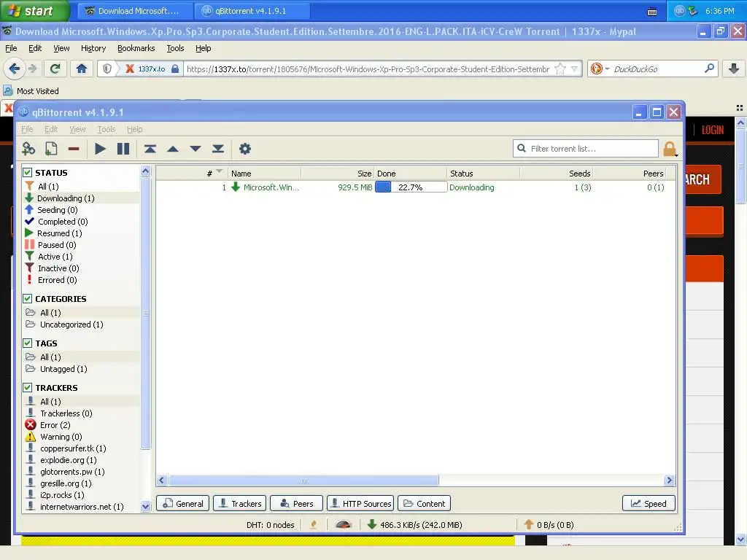The image size is (747, 560).
Task: Open the General properties tab
Action: pyautogui.click(x=183, y=503)
